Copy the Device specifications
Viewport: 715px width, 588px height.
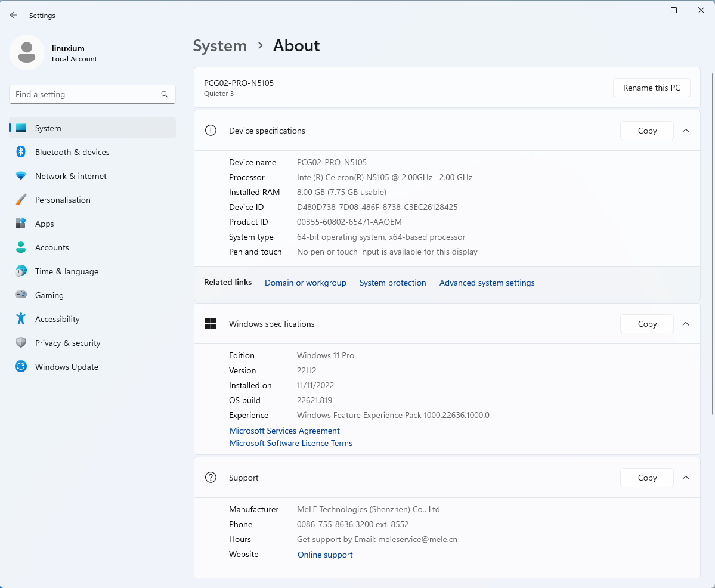[646, 131]
